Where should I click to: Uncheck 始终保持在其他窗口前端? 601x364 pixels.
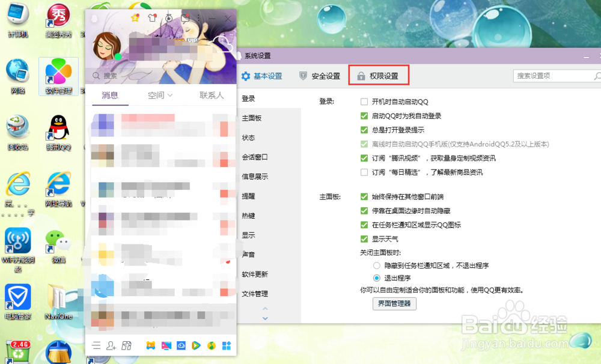(x=364, y=196)
